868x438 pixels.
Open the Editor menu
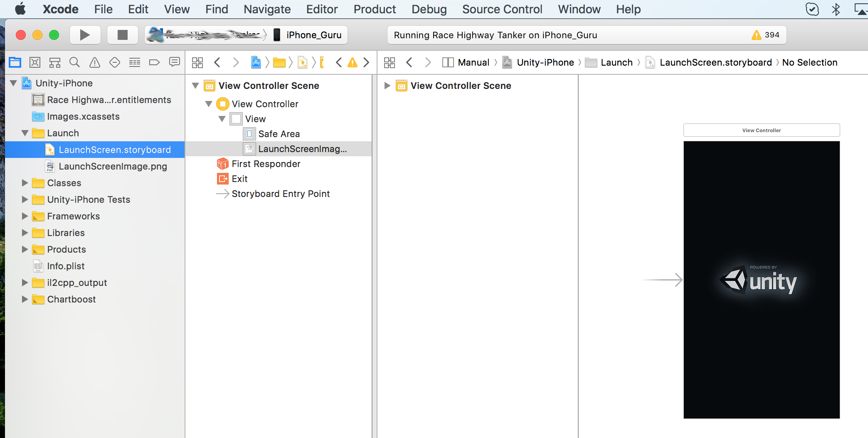tap(322, 9)
